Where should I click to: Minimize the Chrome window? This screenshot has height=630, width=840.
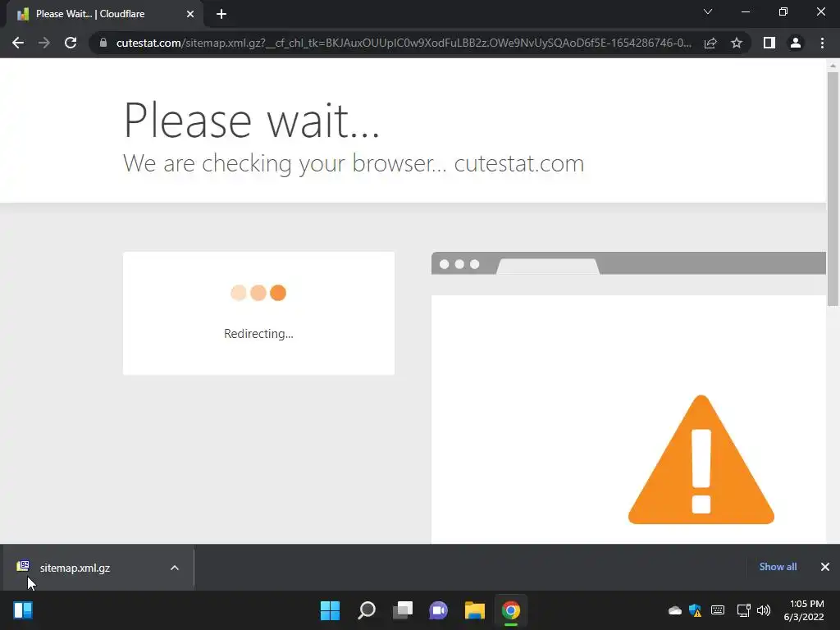pos(746,11)
